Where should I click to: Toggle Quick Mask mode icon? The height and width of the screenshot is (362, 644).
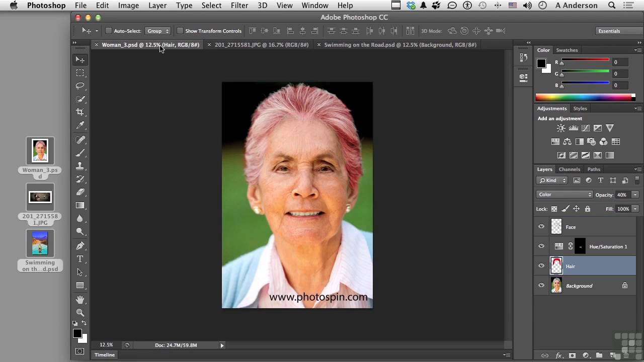(80, 351)
